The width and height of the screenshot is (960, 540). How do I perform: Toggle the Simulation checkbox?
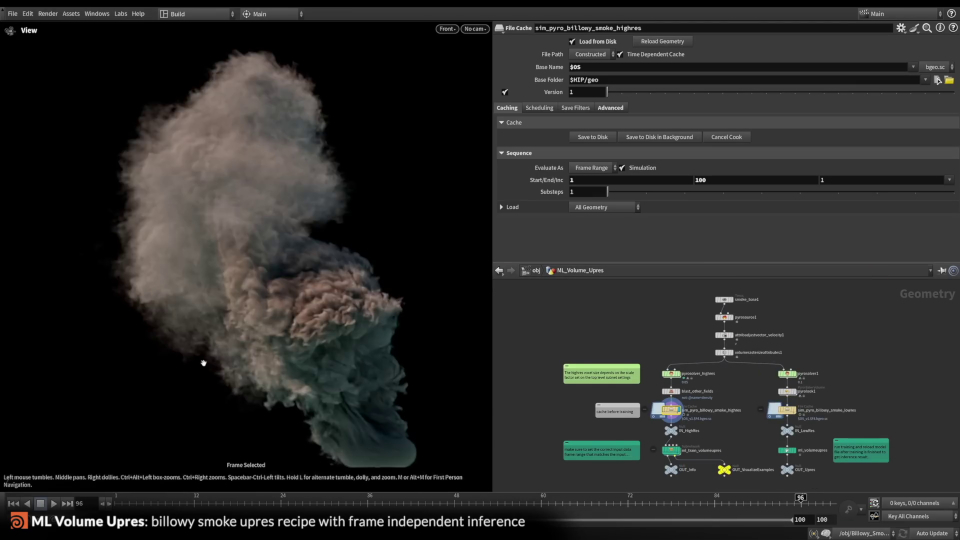pyautogui.click(x=622, y=168)
